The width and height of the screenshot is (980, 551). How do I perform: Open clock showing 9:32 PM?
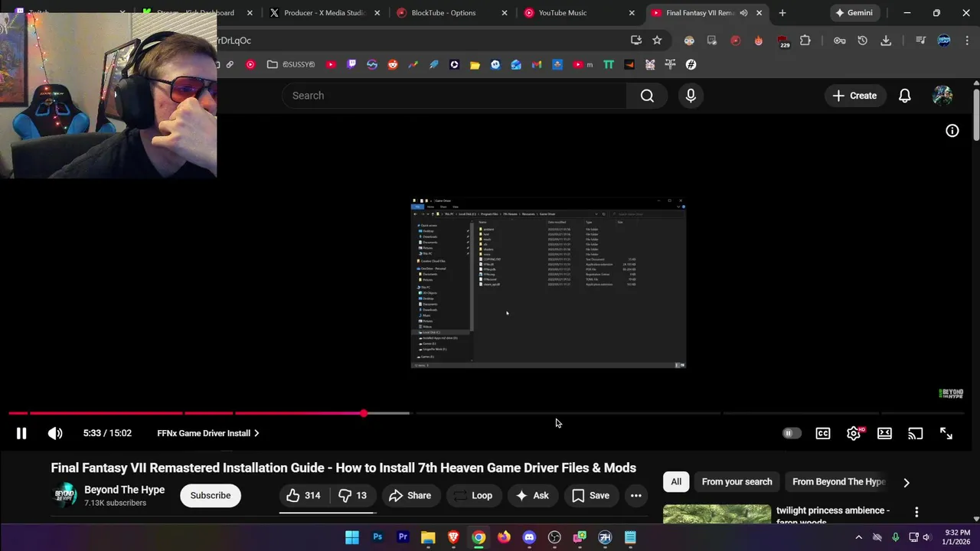958,537
